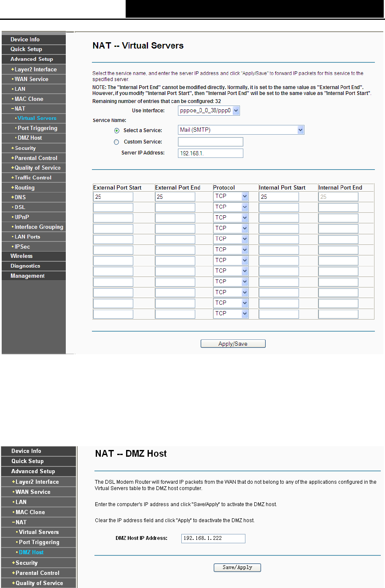Image resolution: width=385 pixels, height=588 pixels.
Task: Select the 'Select a Service' radio button
Action: [117, 131]
